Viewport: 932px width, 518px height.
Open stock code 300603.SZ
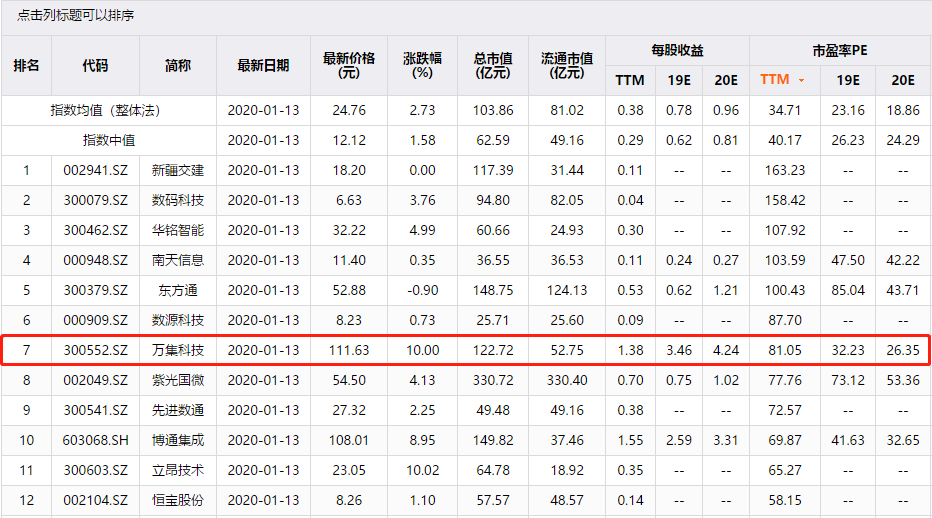pyautogui.click(x=95, y=470)
